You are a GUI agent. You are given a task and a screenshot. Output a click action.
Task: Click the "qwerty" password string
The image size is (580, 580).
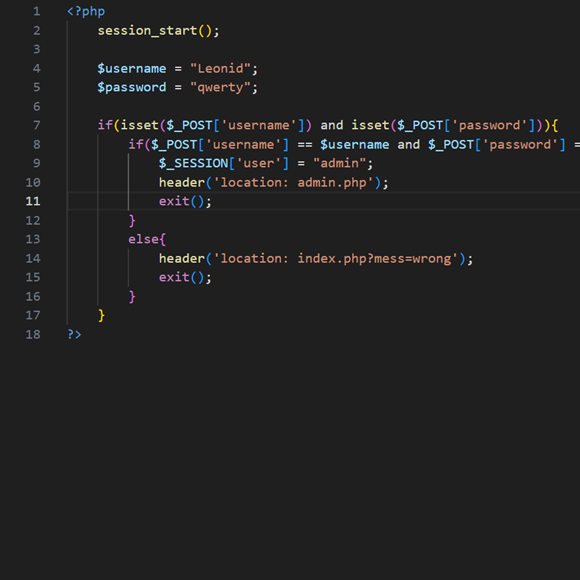tap(220, 88)
